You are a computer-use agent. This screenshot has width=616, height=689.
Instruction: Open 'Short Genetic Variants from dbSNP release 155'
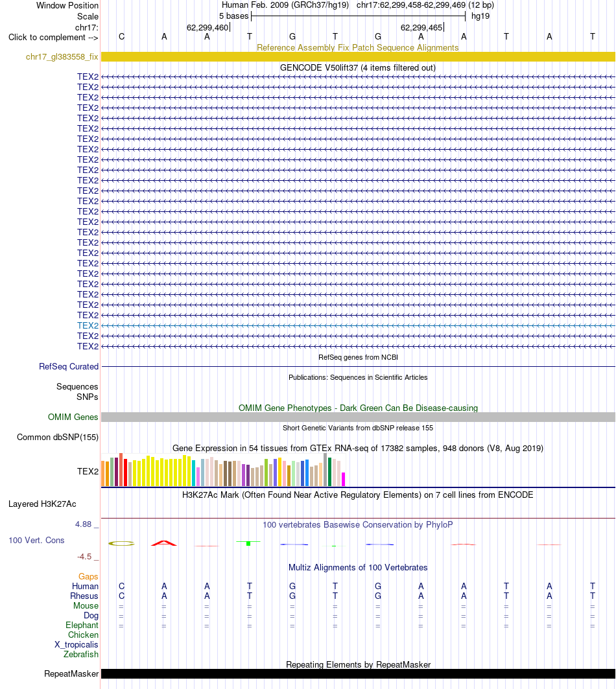click(x=358, y=428)
